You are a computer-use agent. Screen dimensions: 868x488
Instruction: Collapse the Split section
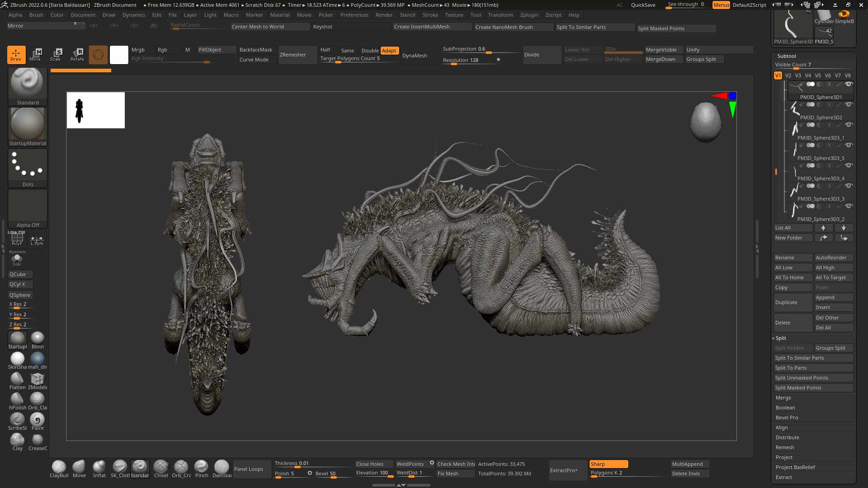click(781, 338)
